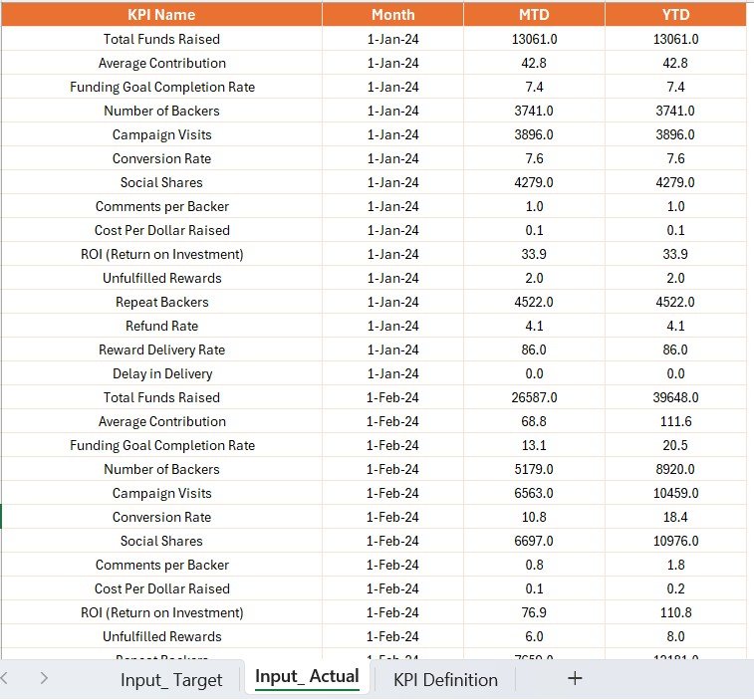Click Comments per Backer January cell
754x700 pixels.
pos(161,206)
